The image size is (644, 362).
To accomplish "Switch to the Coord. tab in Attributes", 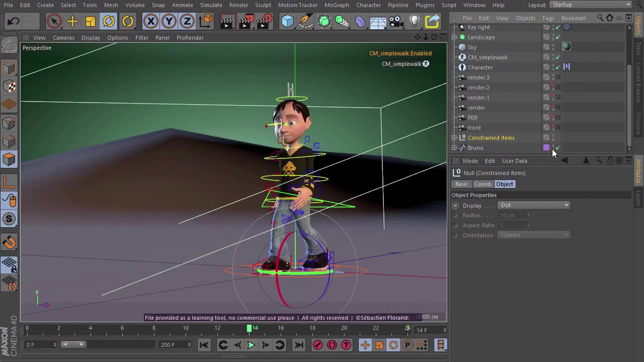I will tap(482, 184).
